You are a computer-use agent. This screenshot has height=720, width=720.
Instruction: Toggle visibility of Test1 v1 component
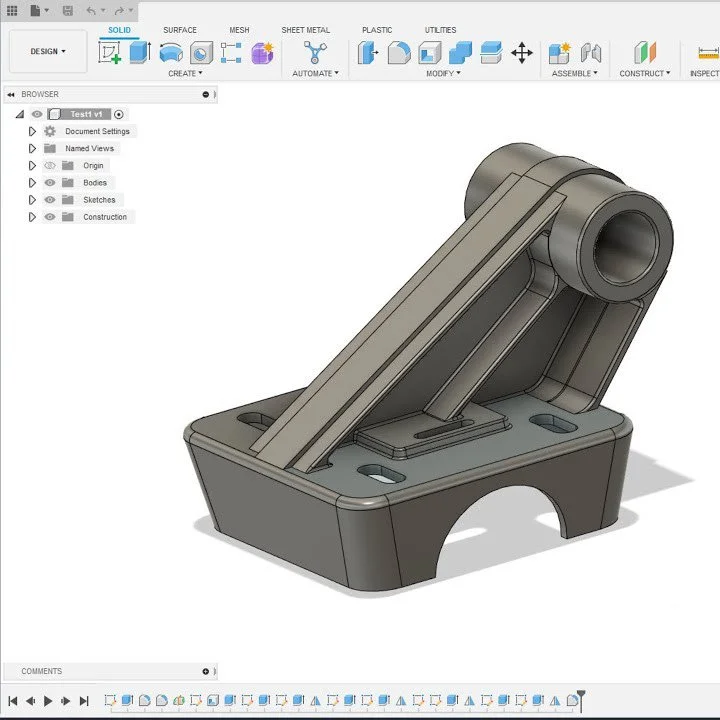[37, 114]
